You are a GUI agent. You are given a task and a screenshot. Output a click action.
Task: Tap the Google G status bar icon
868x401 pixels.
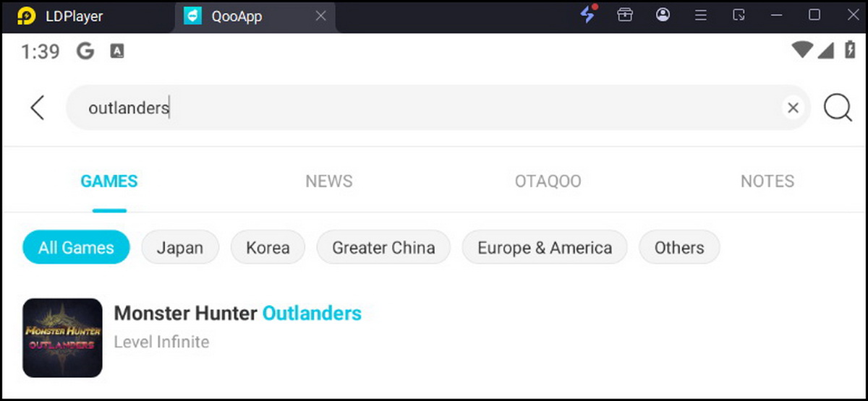[x=85, y=51]
